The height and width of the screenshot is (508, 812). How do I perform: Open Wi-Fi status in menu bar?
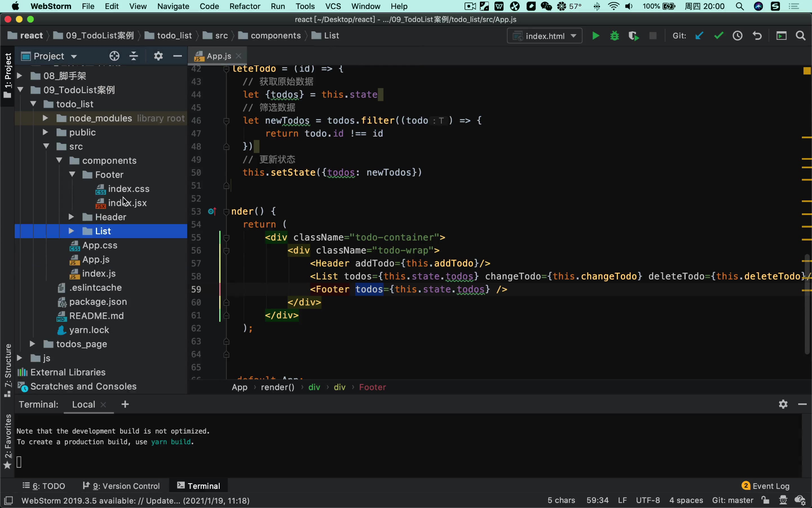point(613,6)
